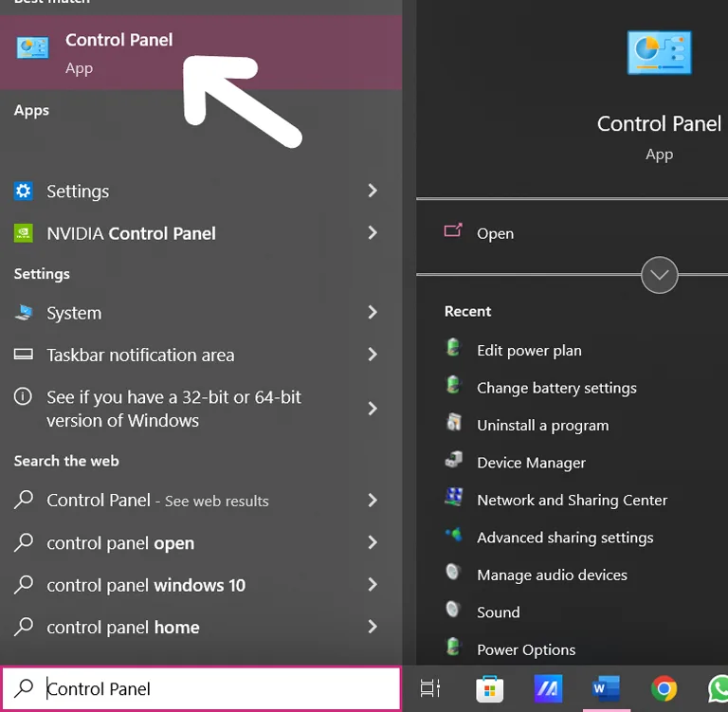
Task: Select Taskbar notification area result
Action: (x=201, y=355)
